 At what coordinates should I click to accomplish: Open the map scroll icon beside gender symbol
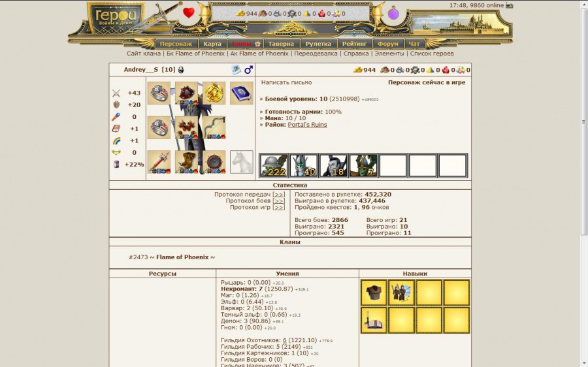[236, 70]
